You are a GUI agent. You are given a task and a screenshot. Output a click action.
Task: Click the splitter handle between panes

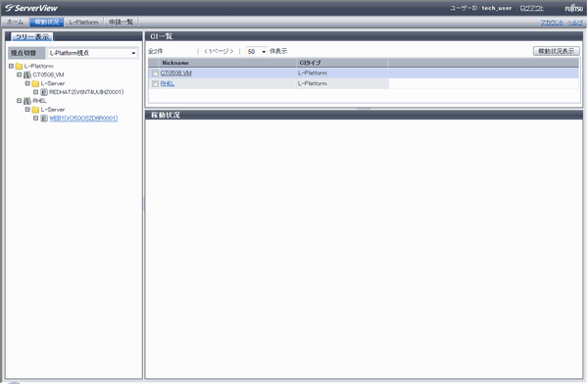click(143, 204)
